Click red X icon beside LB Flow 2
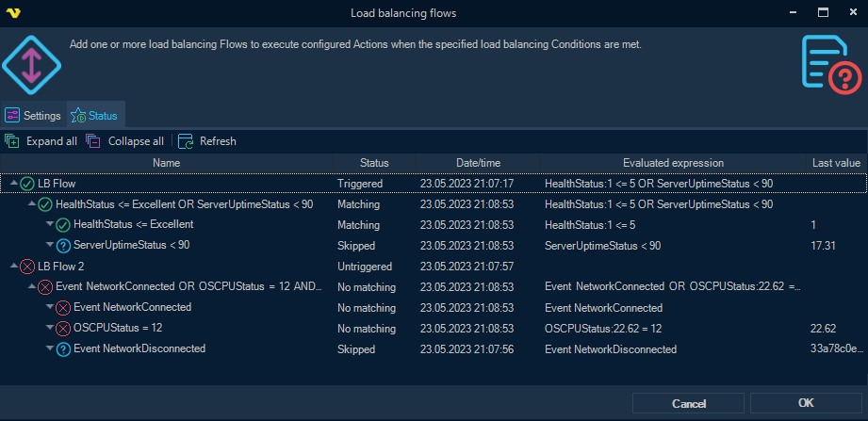 pyautogui.click(x=27, y=267)
